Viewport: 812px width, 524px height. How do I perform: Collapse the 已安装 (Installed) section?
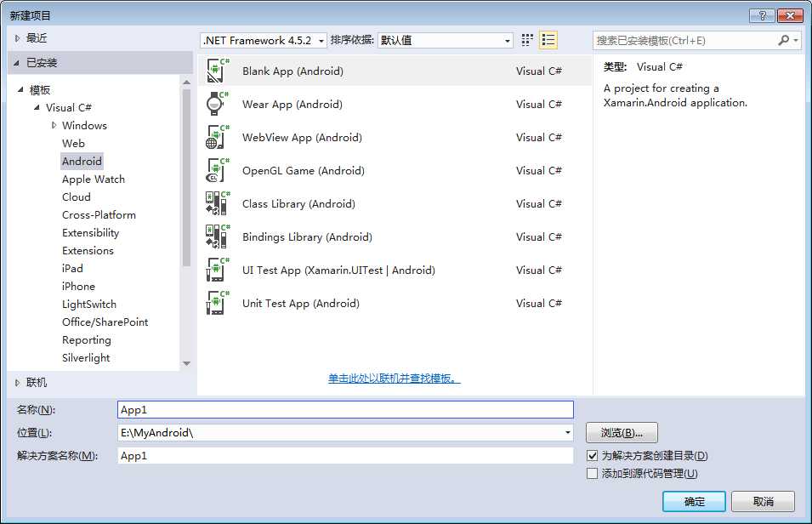(x=16, y=63)
